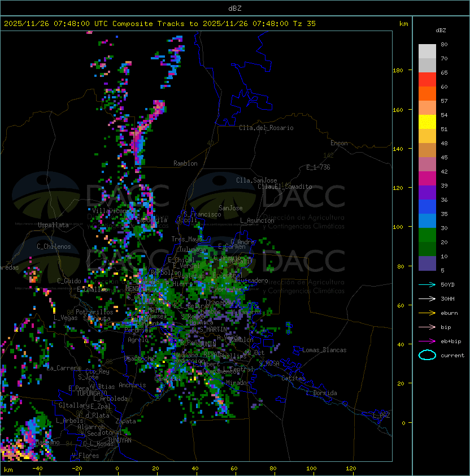Screen dimensions: 470x476
Task: Click the 'dBZ' title at window top
Action: coord(235,8)
